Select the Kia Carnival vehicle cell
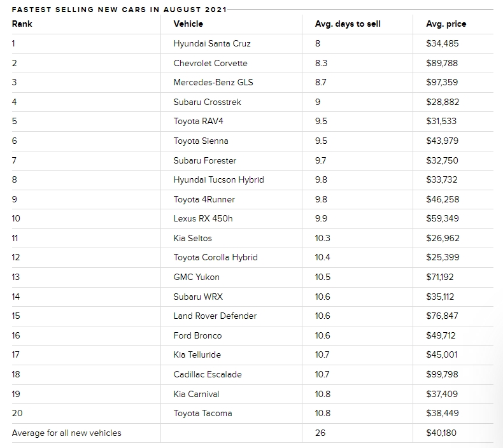Viewport: 503px width, 448px height. tap(196, 394)
